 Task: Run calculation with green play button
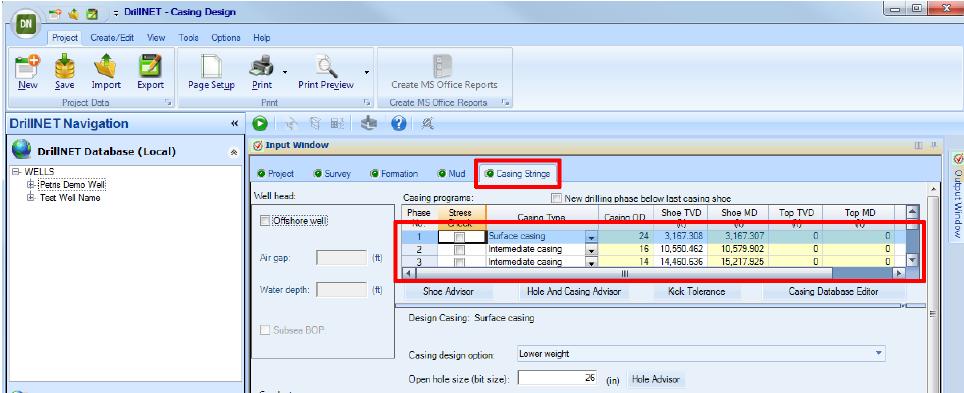tap(260, 124)
